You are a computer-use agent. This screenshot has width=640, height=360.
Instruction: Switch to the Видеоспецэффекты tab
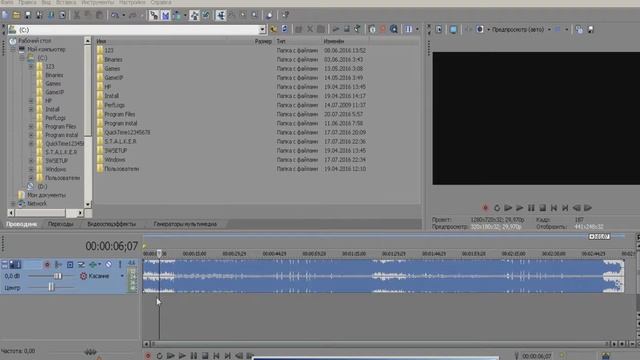tap(111, 224)
